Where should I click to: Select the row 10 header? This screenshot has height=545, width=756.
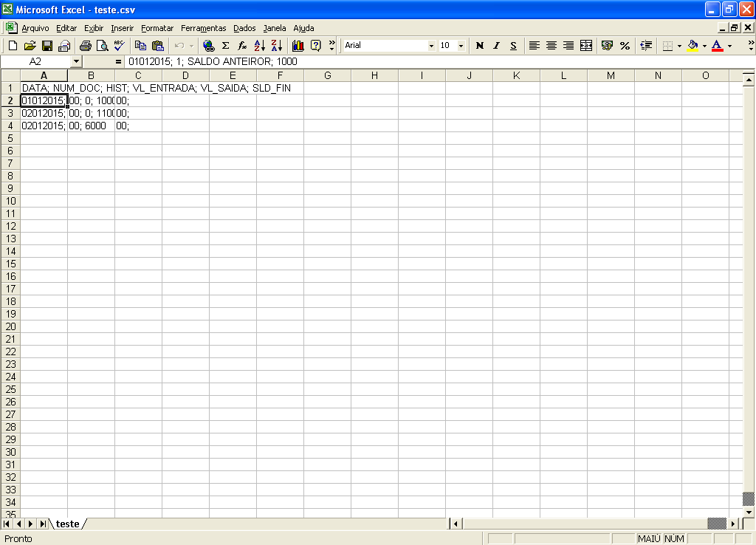click(x=10, y=201)
